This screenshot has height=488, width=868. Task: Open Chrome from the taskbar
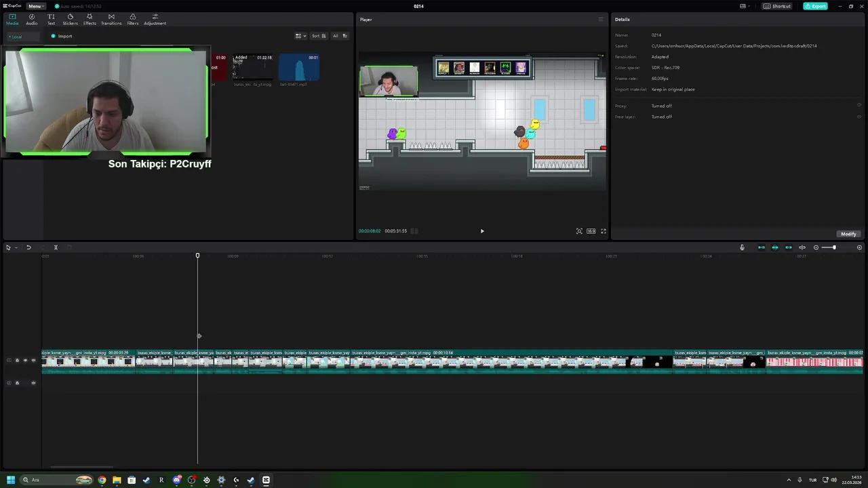[102, 480]
